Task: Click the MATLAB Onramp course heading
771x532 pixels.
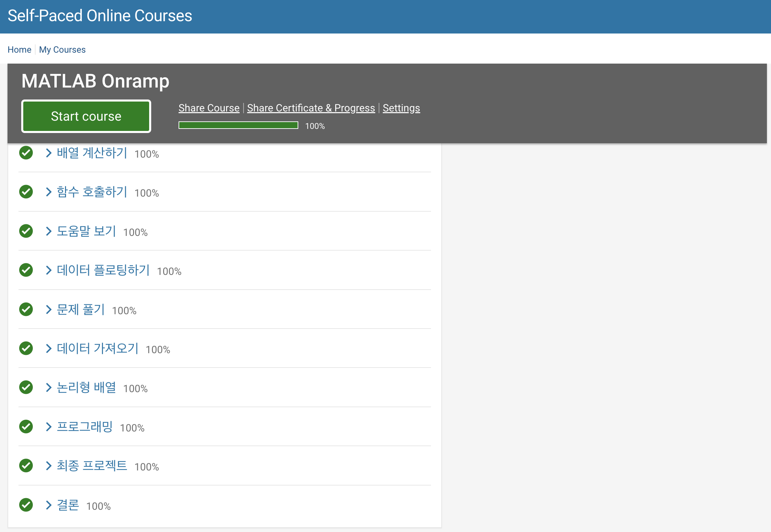Action: (95, 81)
